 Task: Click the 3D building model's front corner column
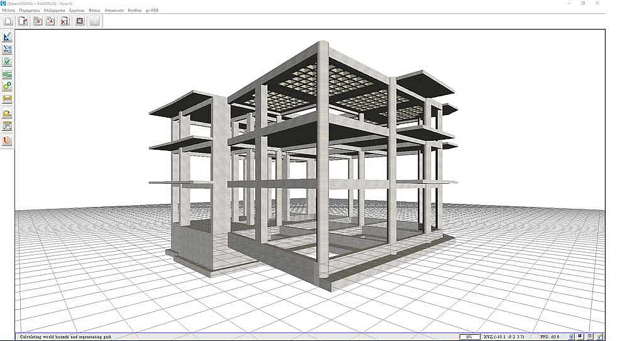(x=323, y=164)
